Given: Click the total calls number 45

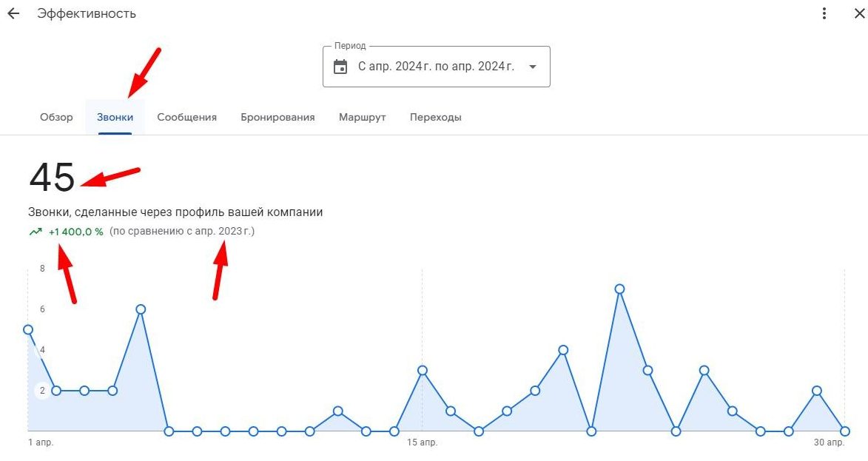Looking at the screenshot, I should pyautogui.click(x=52, y=178).
